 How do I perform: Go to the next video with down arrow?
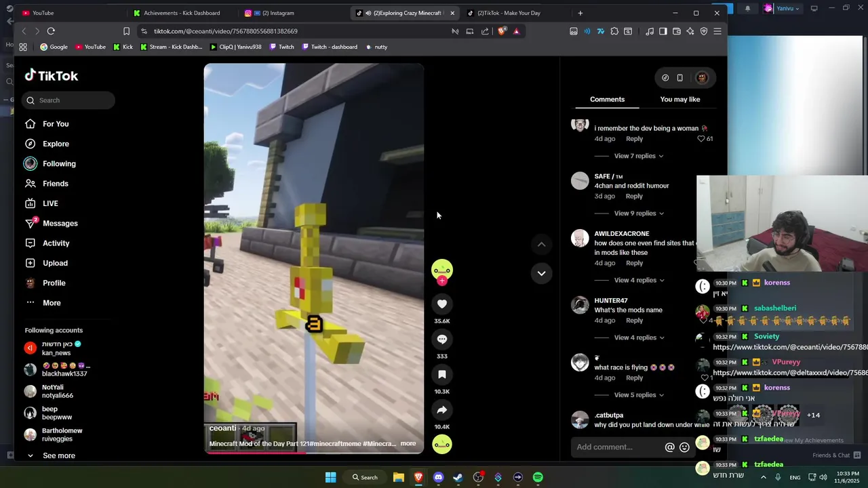(541, 273)
